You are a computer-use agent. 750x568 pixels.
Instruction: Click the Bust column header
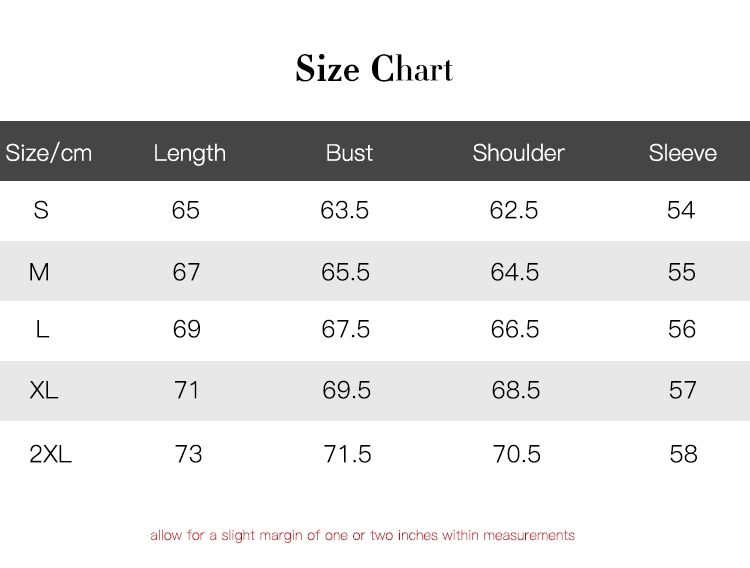point(349,153)
